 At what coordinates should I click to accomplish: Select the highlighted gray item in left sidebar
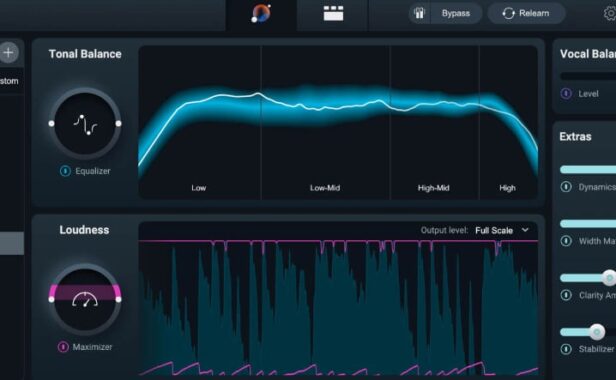pyautogui.click(x=12, y=243)
